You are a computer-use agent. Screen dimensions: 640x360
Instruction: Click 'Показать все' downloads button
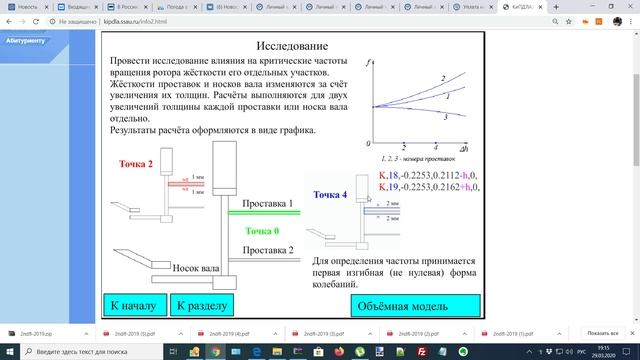coord(603,333)
